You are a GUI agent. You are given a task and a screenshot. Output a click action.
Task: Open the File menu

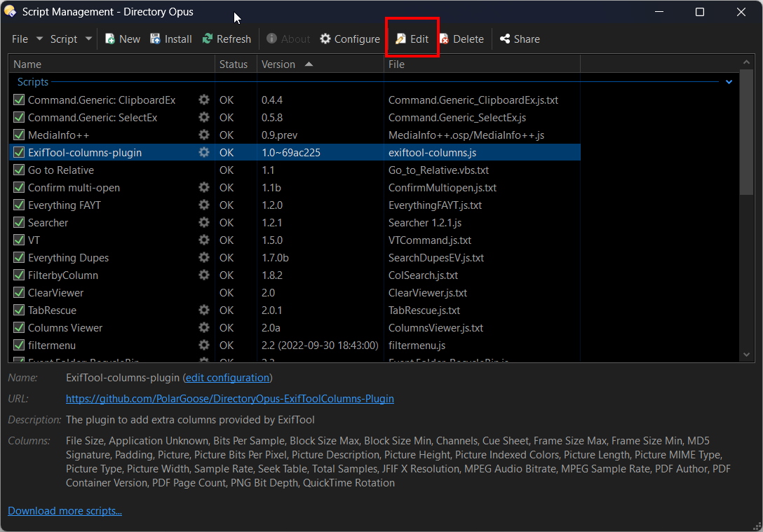point(20,39)
